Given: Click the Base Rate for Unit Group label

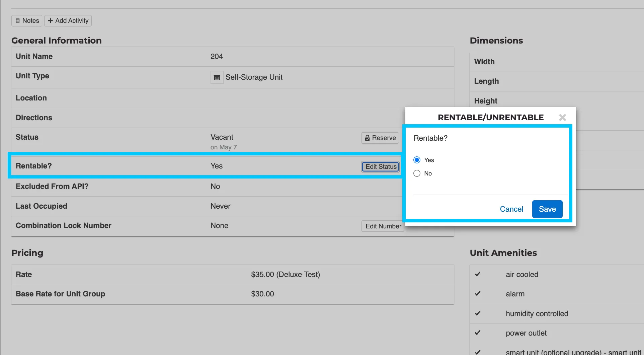Looking at the screenshot, I should click(60, 294).
